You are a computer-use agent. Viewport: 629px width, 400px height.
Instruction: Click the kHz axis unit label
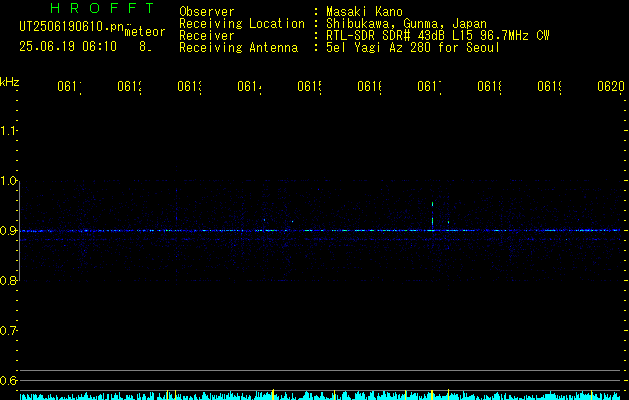click(10, 82)
